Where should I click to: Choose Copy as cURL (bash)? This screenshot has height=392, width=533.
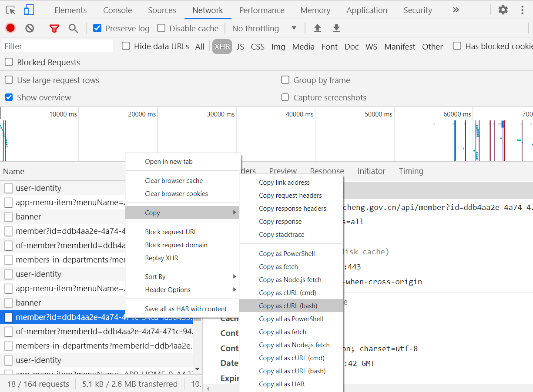(x=288, y=306)
